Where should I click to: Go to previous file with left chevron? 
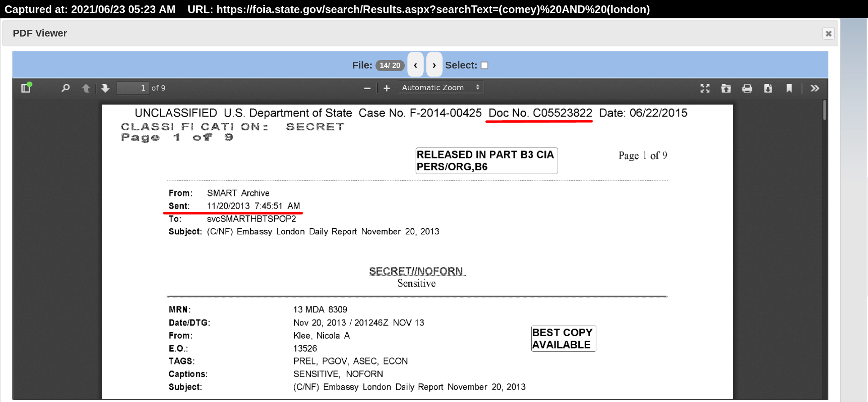tap(416, 65)
